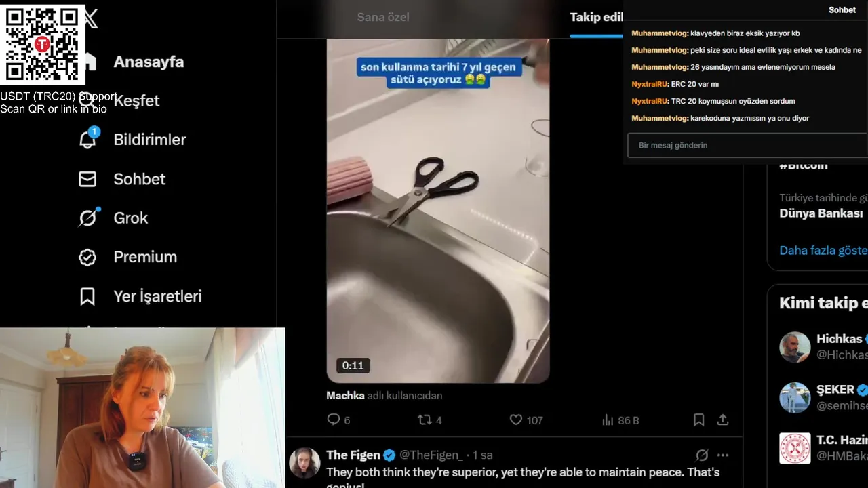This screenshot has height=488, width=868.
Task: Go to Anasayfa in the sidebar
Action: click(149, 62)
